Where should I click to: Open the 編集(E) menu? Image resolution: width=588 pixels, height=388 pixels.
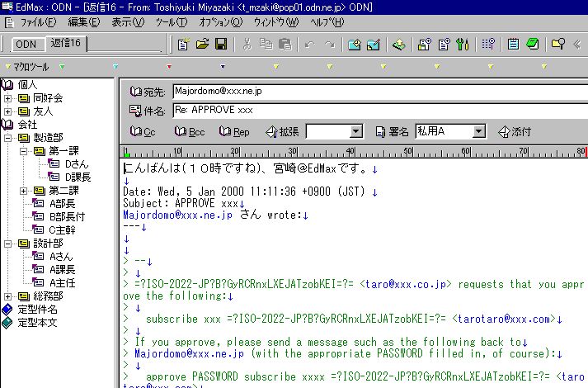click(x=84, y=22)
